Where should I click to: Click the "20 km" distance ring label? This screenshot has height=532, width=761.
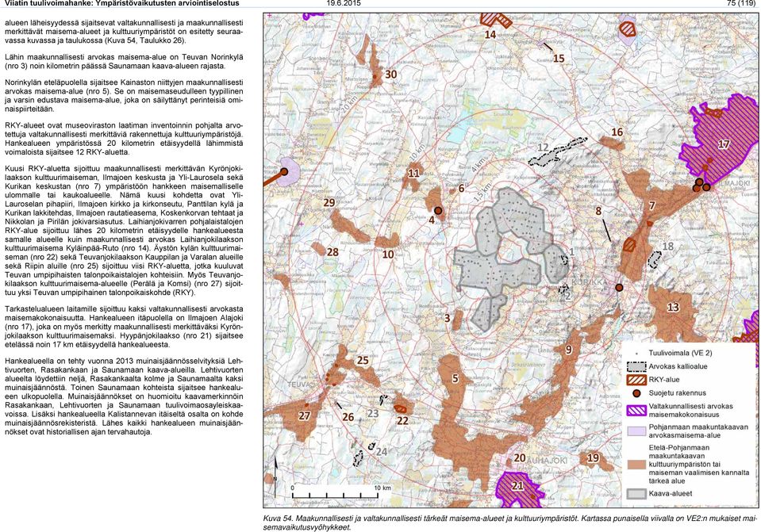tap(349, 105)
